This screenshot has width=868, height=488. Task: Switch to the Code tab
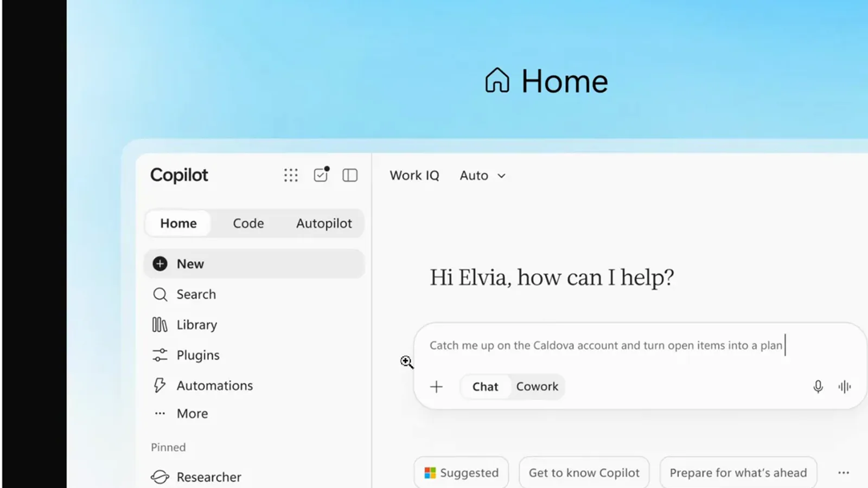[248, 223]
